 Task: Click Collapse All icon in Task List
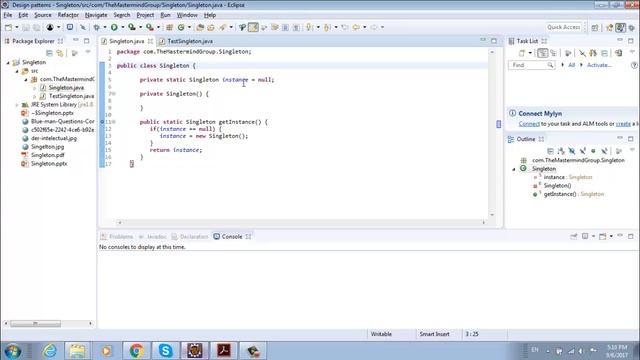[x=604, y=53]
